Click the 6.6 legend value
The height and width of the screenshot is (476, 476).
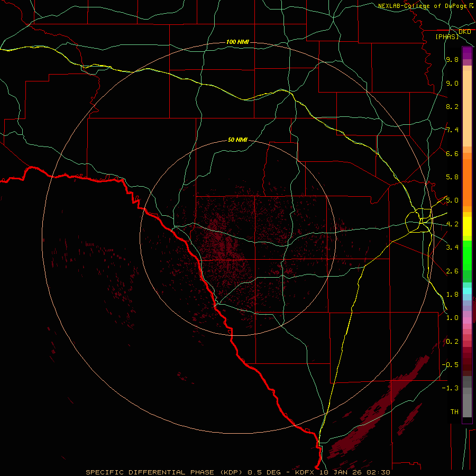click(452, 153)
